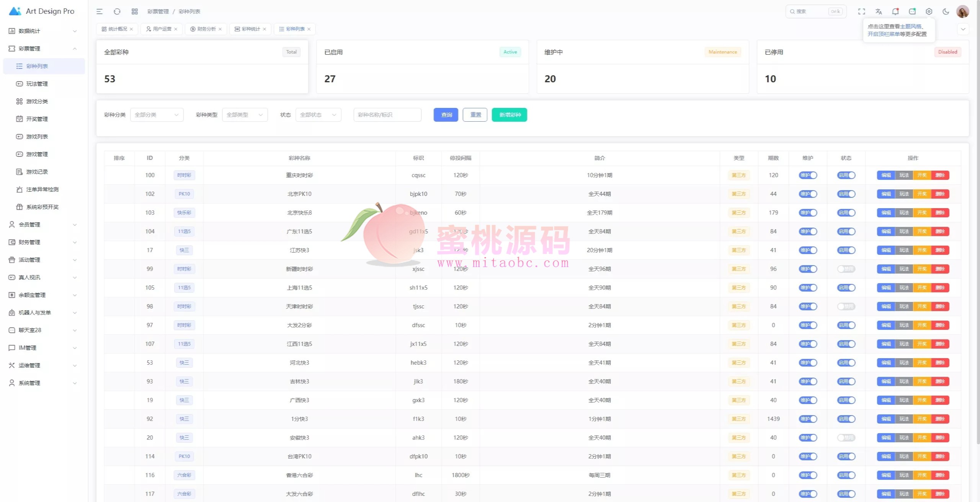Open the settings gear icon
The image size is (980, 502).
pyautogui.click(x=929, y=11)
